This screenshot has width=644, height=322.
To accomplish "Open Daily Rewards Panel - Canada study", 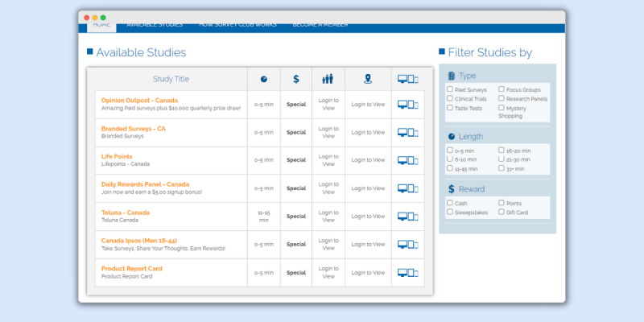I will pos(146,184).
